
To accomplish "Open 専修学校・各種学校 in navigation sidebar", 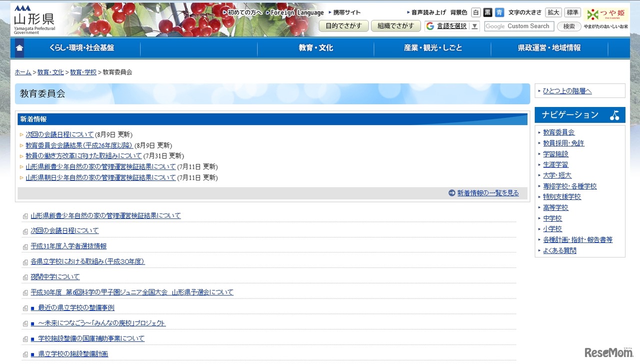I will (x=570, y=186).
